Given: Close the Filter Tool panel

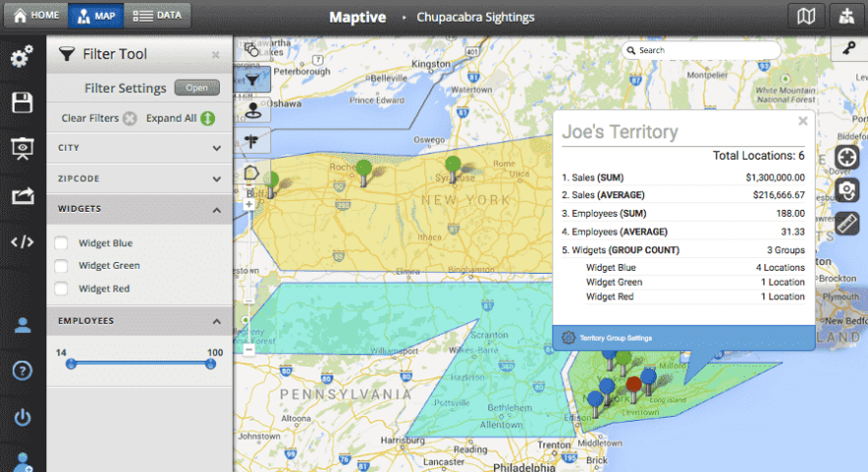Looking at the screenshot, I should 215,55.
